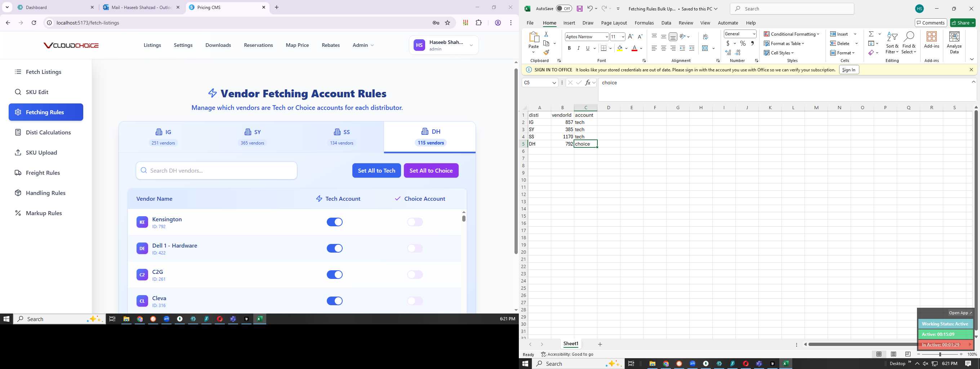
Task: Click the Increase Font Size icon
Action: 631,36
